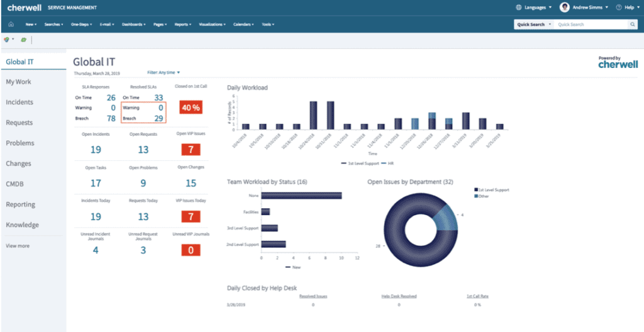Click the HR legend entry in Daily Workload
Screen dimensions: 644x332
388,163
